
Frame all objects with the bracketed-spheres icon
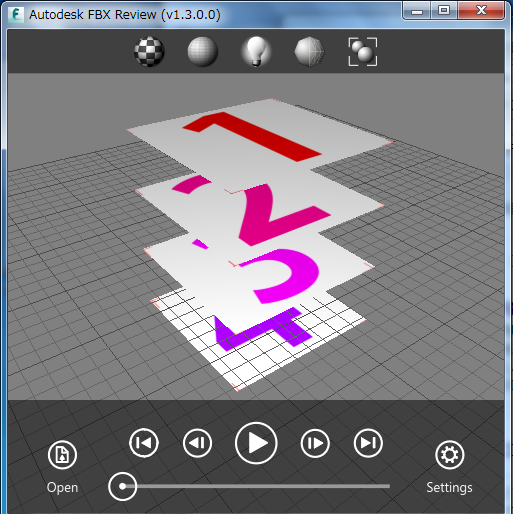(363, 52)
